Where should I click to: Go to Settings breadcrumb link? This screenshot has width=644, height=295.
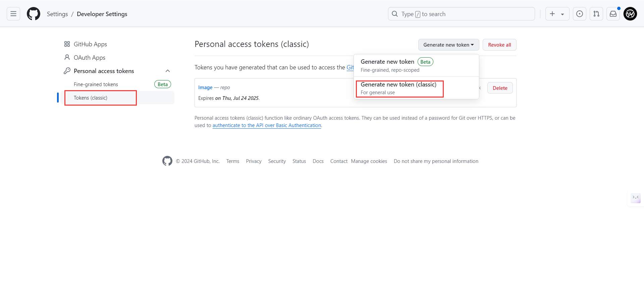click(x=57, y=14)
